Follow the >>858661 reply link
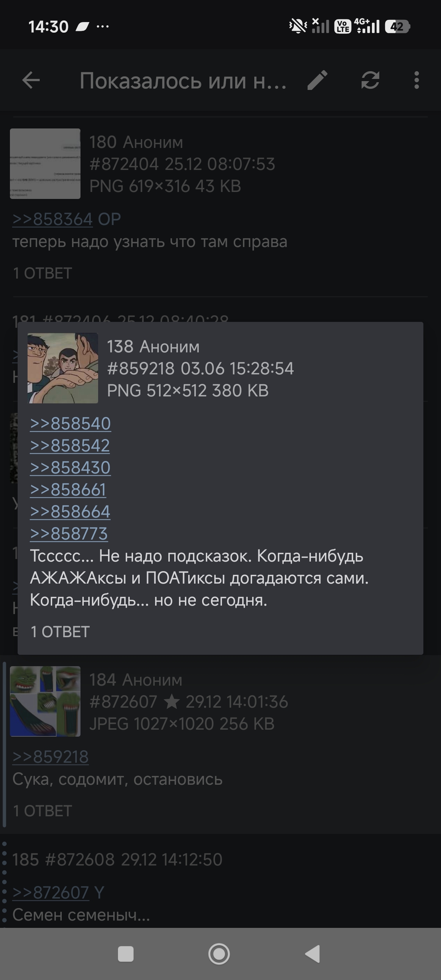Viewport: 441px width, 980px height. pyautogui.click(x=68, y=490)
